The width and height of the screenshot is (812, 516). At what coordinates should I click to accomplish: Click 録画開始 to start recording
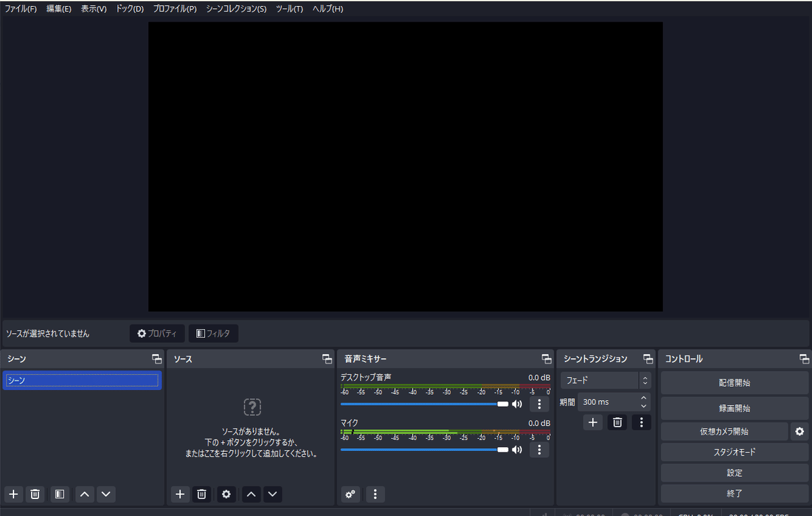[735, 408]
